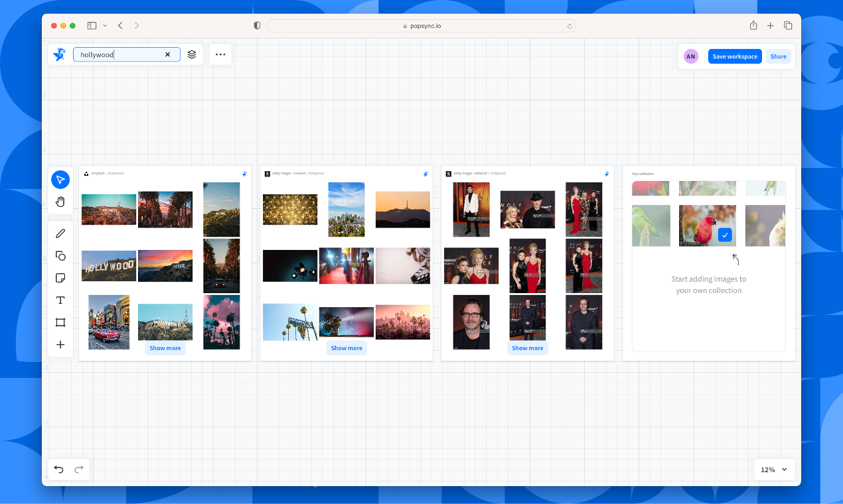843x504 pixels.
Task: Open the sidebar dropdown chevron in Safari
Action: (105, 25)
